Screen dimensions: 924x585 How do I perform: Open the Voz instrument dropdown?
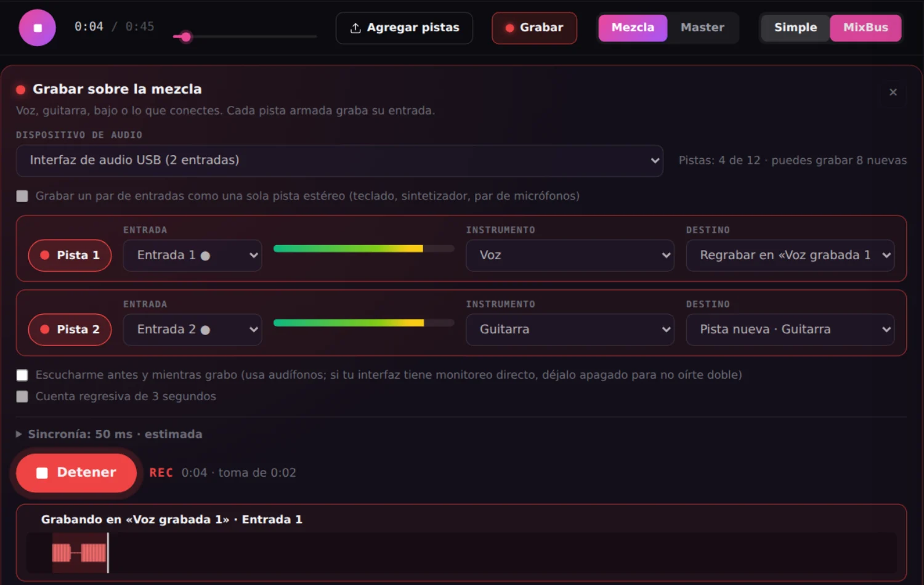click(570, 255)
